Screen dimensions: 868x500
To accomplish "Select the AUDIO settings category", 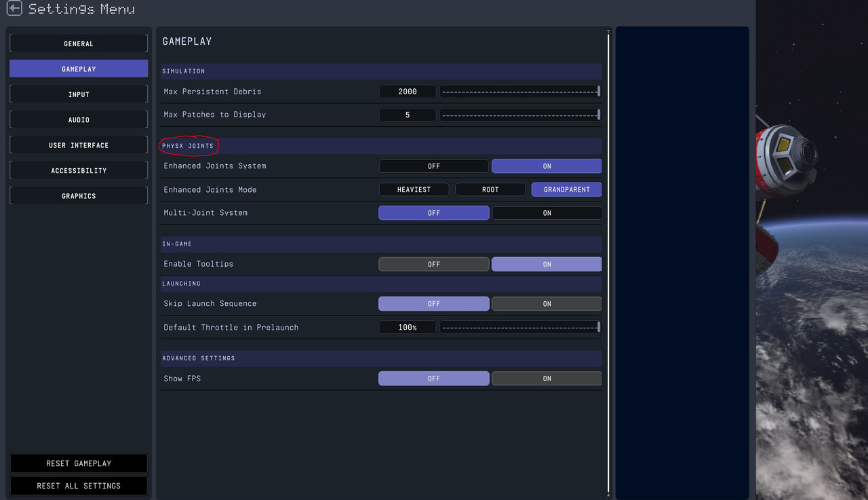I will 79,119.
